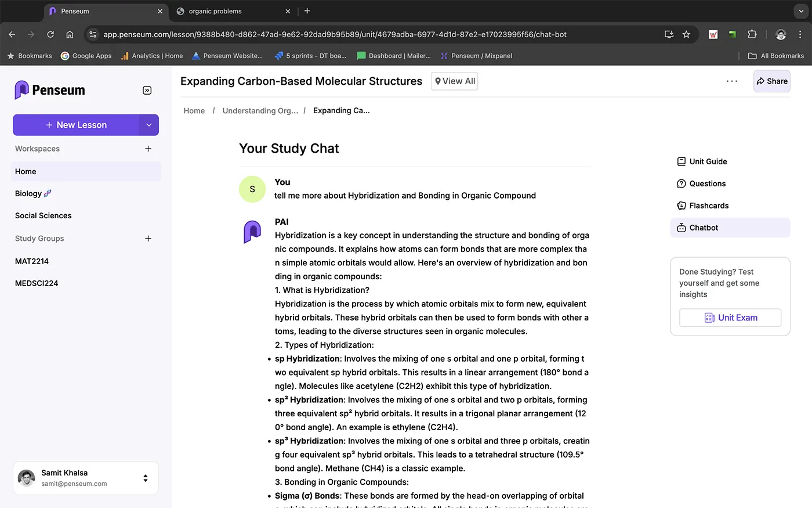Open the browser home page

pyautogui.click(x=70, y=34)
